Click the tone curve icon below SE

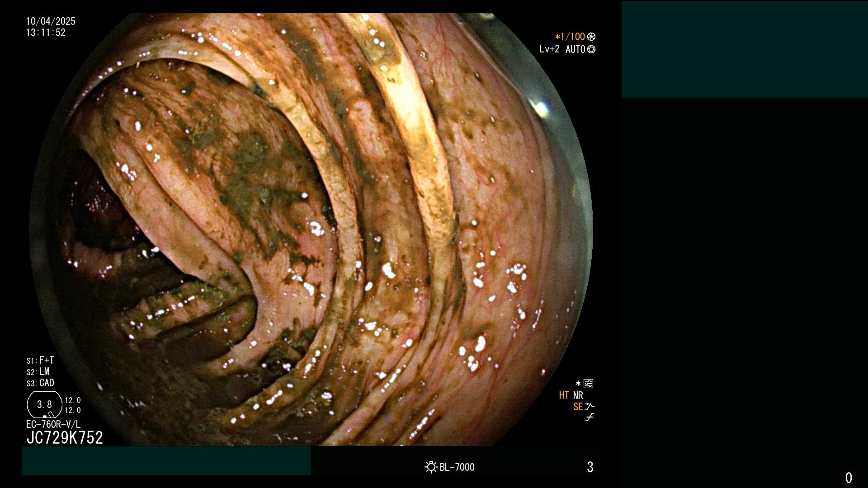click(x=590, y=418)
